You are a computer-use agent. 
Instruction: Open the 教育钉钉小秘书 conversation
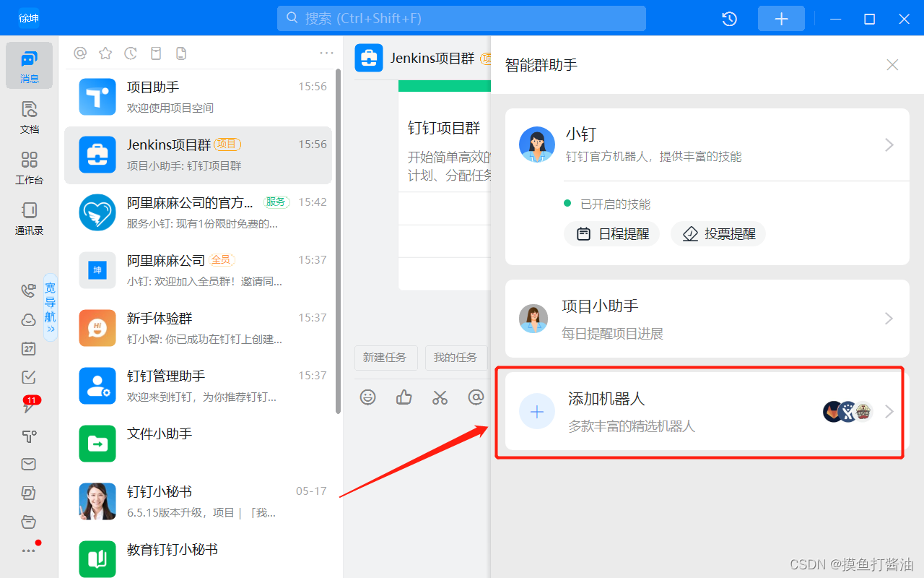click(x=198, y=556)
